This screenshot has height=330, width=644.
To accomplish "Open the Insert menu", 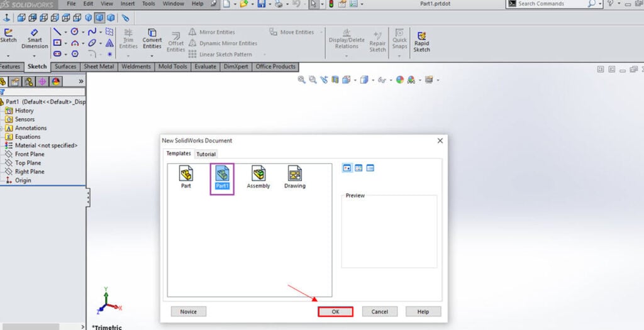I will click(127, 4).
